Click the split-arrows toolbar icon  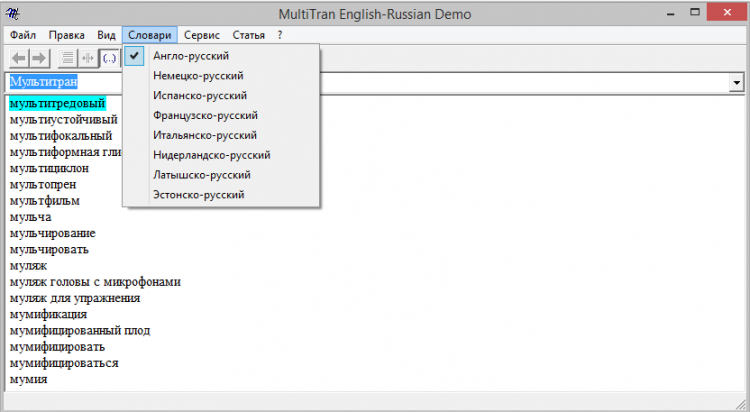coord(88,58)
